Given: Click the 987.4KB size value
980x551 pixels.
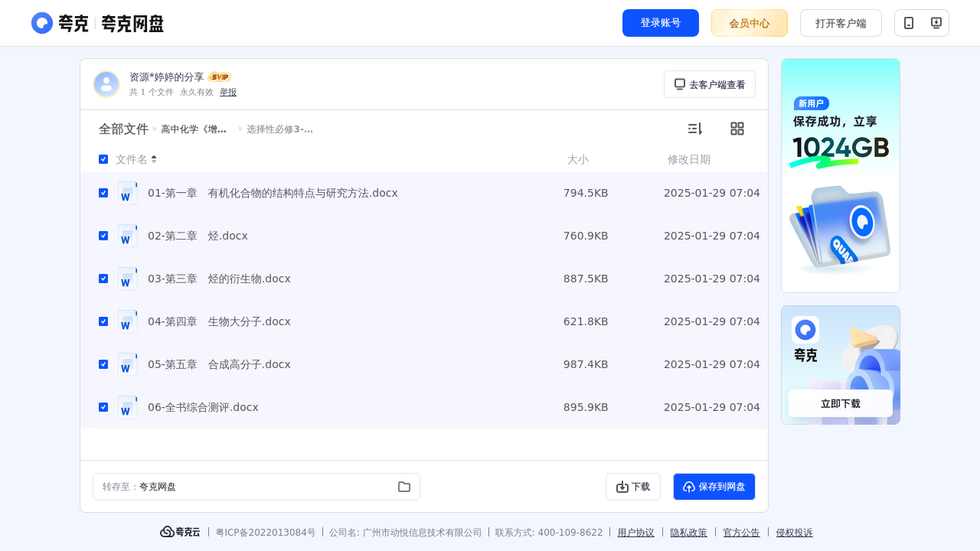Looking at the screenshot, I should tap(586, 364).
